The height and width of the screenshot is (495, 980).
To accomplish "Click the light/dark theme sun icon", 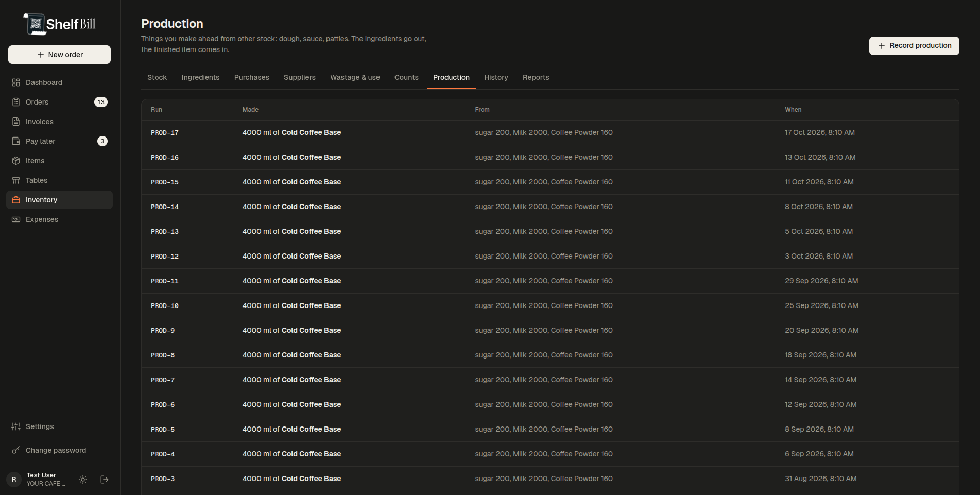I will (x=83, y=480).
